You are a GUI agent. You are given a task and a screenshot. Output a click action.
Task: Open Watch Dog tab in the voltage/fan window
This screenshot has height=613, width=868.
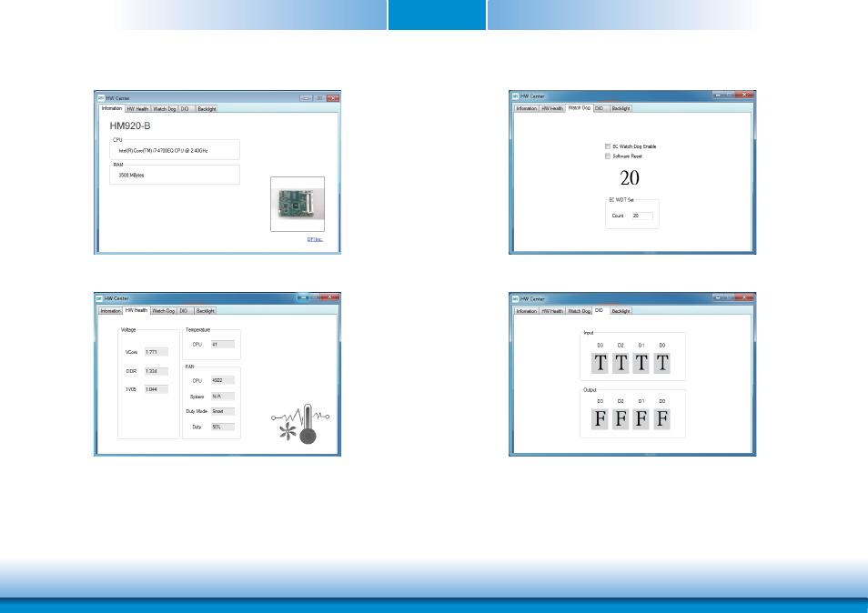pos(163,311)
